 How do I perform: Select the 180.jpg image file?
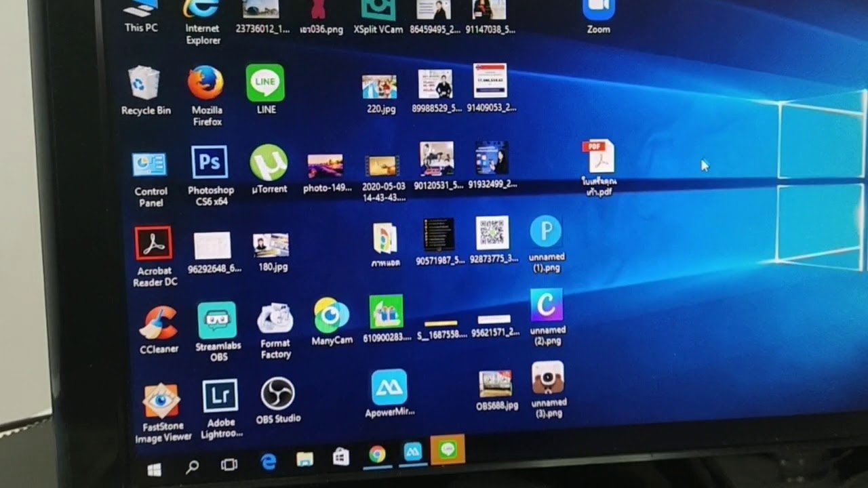[x=272, y=253]
